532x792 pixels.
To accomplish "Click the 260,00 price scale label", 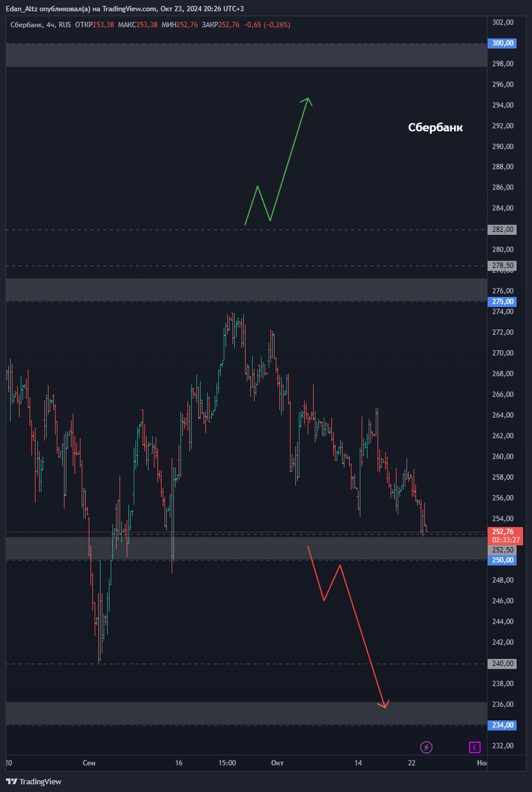I will [503, 457].
